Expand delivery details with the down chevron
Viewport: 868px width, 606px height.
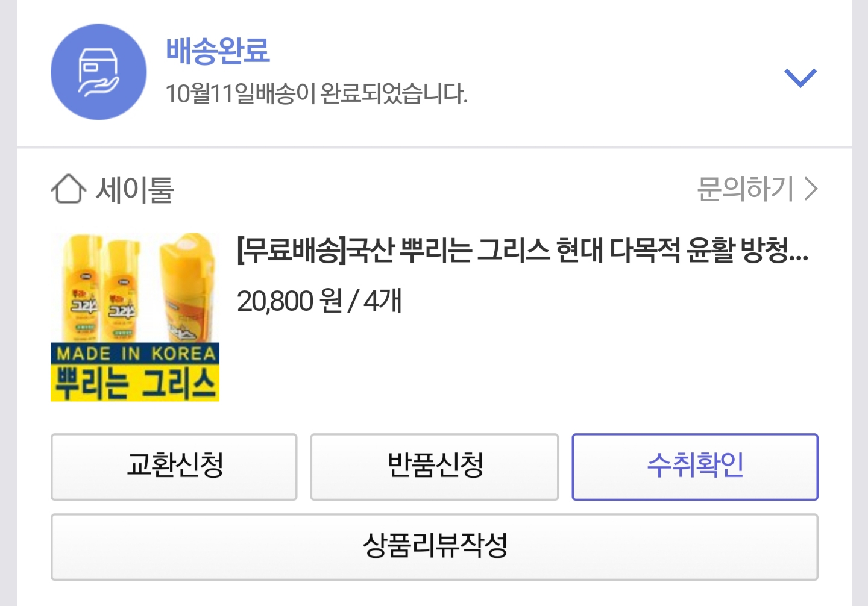[x=800, y=78]
